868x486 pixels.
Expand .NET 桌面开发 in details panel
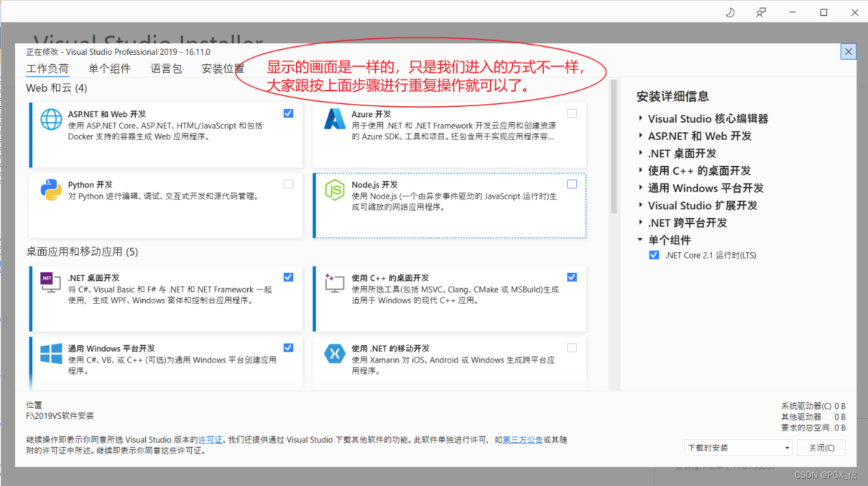coord(641,153)
